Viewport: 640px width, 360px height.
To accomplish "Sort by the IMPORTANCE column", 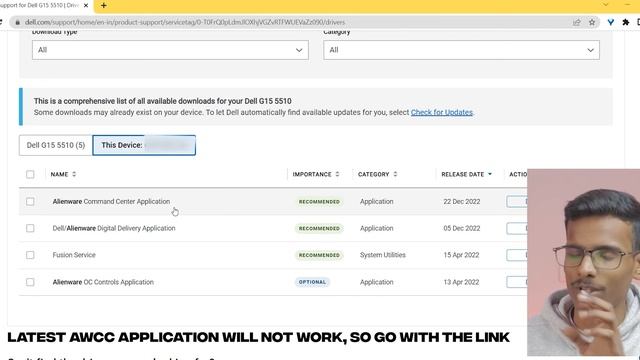I will click(x=316, y=174).
